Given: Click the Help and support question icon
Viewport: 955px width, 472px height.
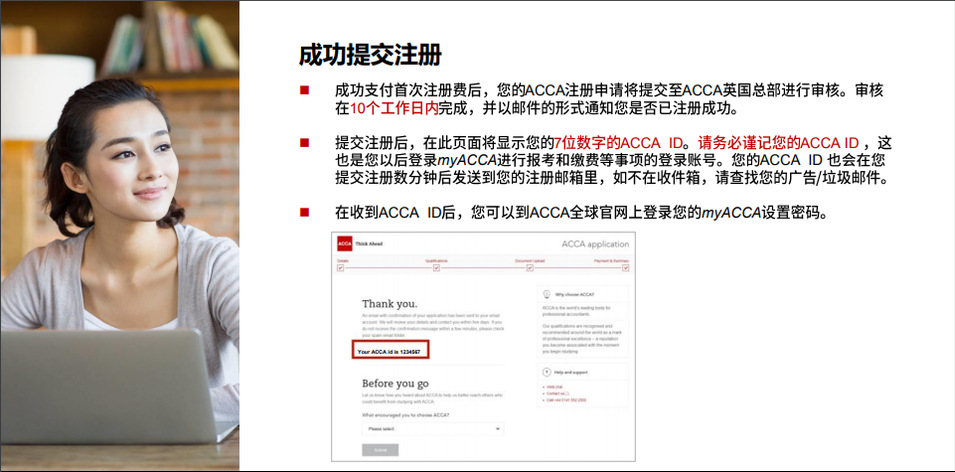Looking at the screenshot, I should [x=546, y=371].
